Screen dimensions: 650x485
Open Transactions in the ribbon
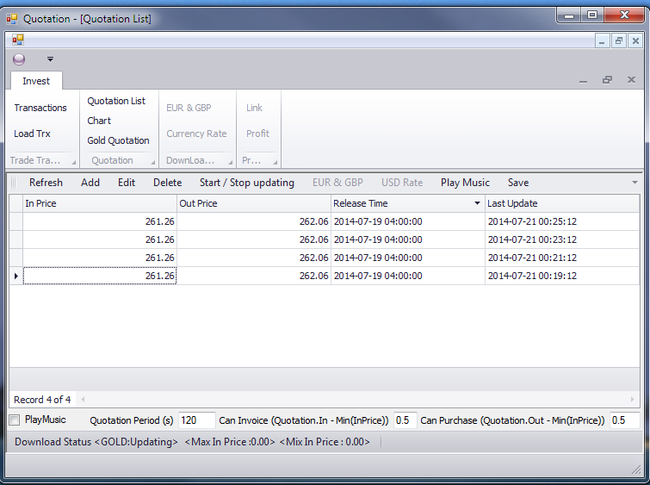coord(40,108)
